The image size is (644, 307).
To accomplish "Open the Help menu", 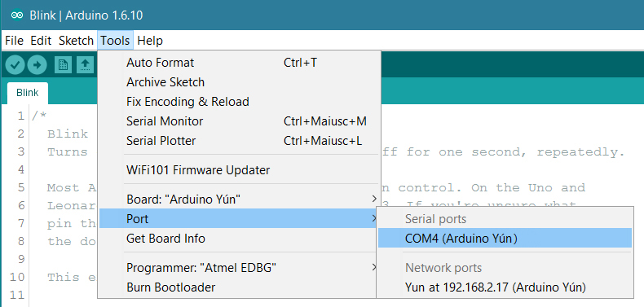I will click(x=150, y=41).
